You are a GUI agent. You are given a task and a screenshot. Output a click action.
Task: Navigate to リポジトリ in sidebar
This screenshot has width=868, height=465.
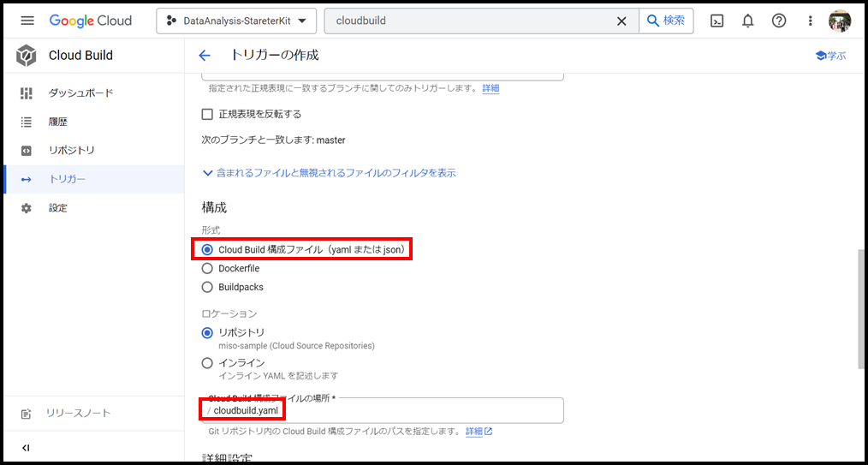click(x=71, y=151)
